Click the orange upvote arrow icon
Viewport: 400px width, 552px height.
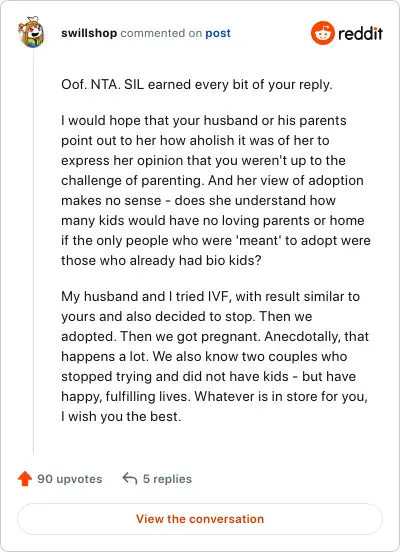tap(25, 479)
